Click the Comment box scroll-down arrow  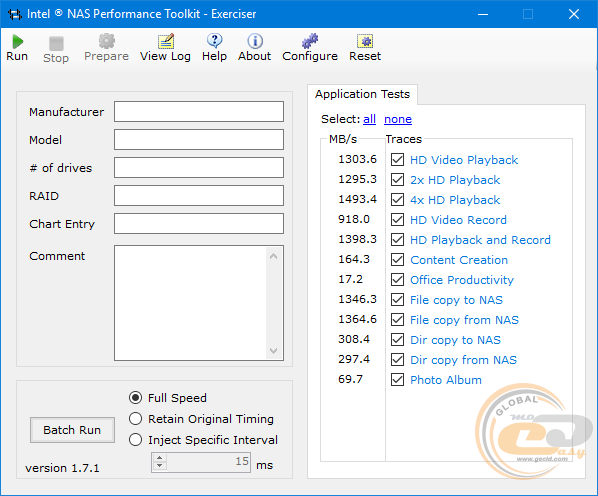(273, 350)
